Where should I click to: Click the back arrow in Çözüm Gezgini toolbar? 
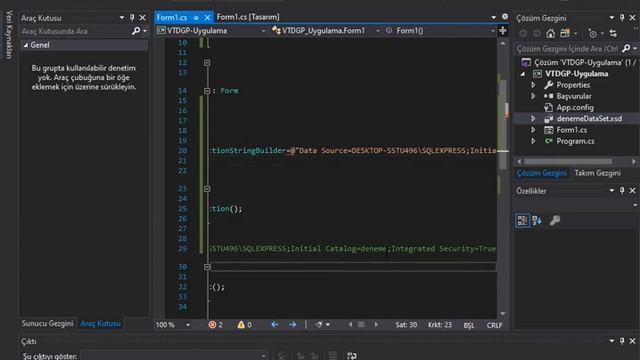523,33
